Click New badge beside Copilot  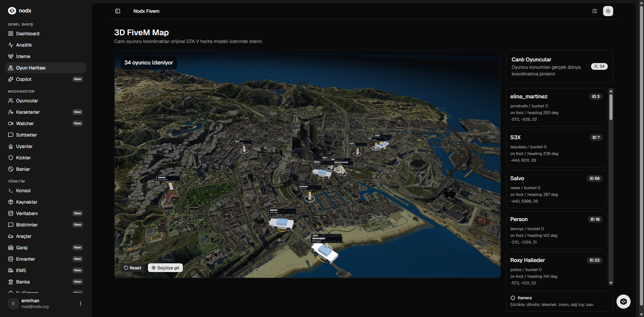[x=78, y=79]
